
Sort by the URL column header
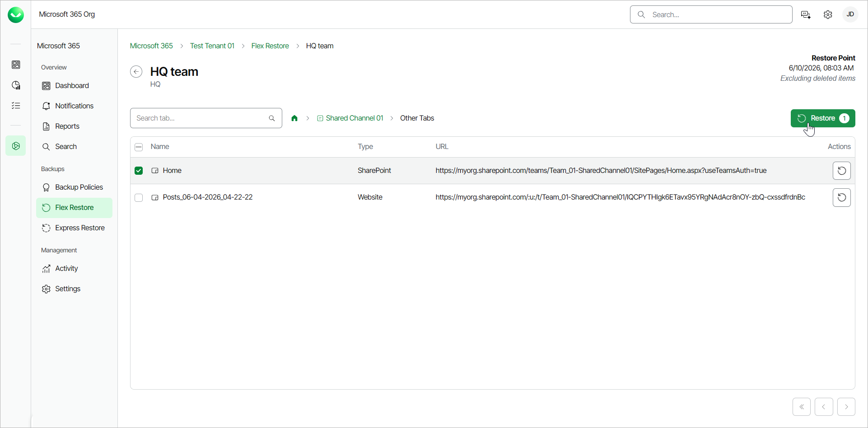[x=442, y=147]
